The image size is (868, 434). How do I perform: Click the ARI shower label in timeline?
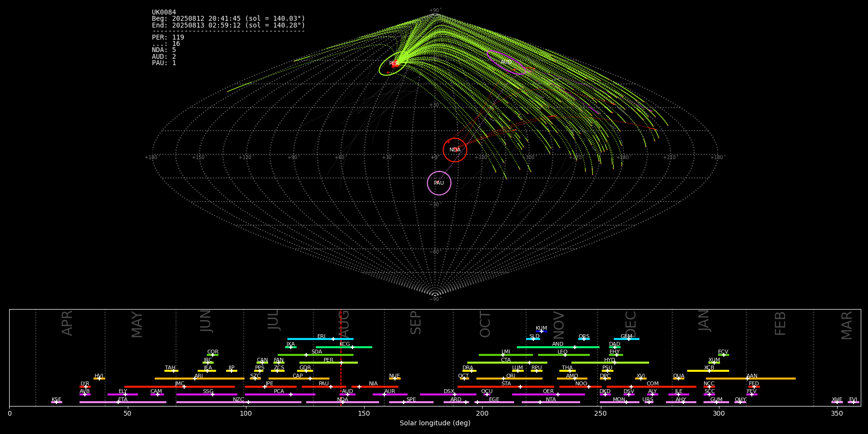click(x=198, y=376)
